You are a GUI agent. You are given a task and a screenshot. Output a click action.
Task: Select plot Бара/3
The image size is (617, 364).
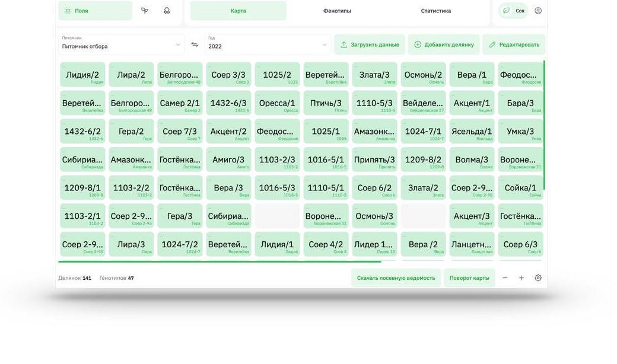coord(520,103)
